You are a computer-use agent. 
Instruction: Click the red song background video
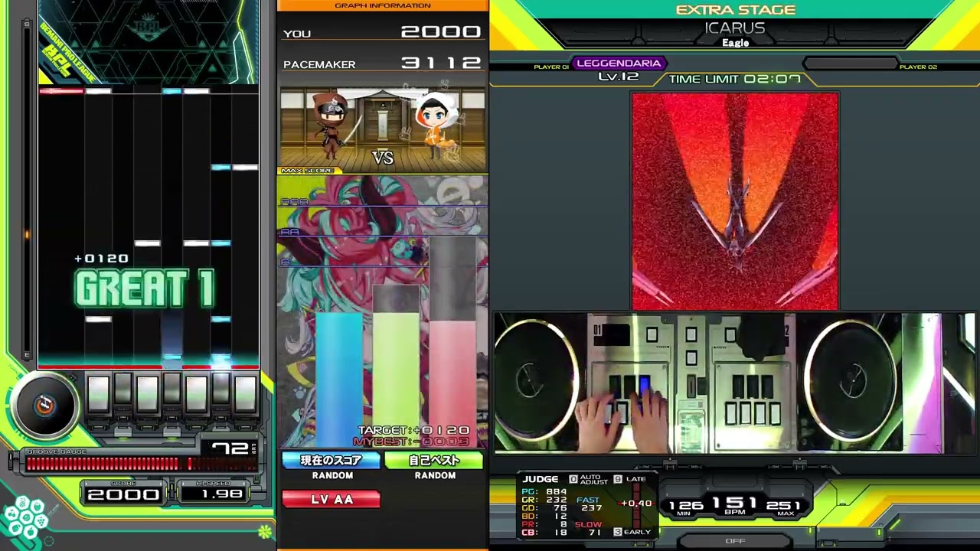pos(735,201)
